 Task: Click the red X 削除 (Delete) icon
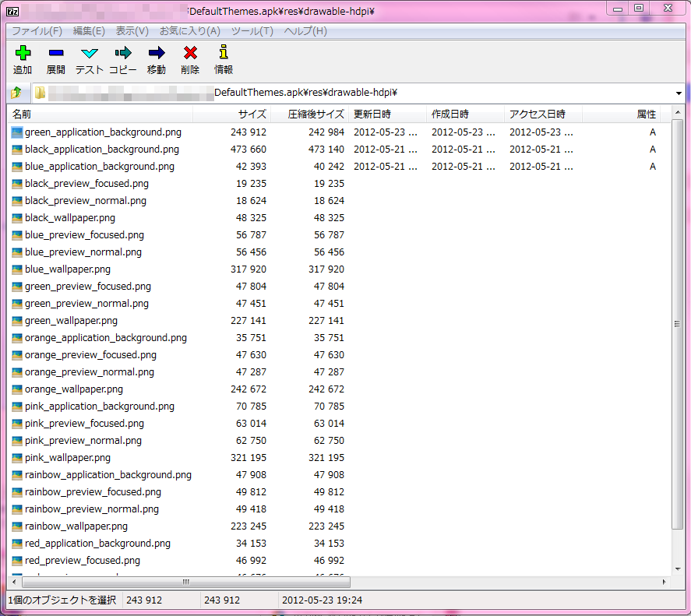[x=190, y=53]
